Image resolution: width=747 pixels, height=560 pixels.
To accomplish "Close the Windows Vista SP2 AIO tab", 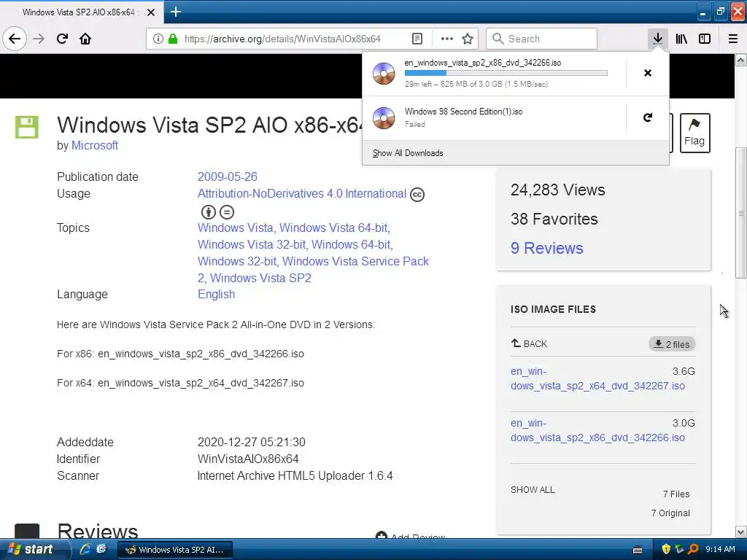I will click(x=150, y=12).
